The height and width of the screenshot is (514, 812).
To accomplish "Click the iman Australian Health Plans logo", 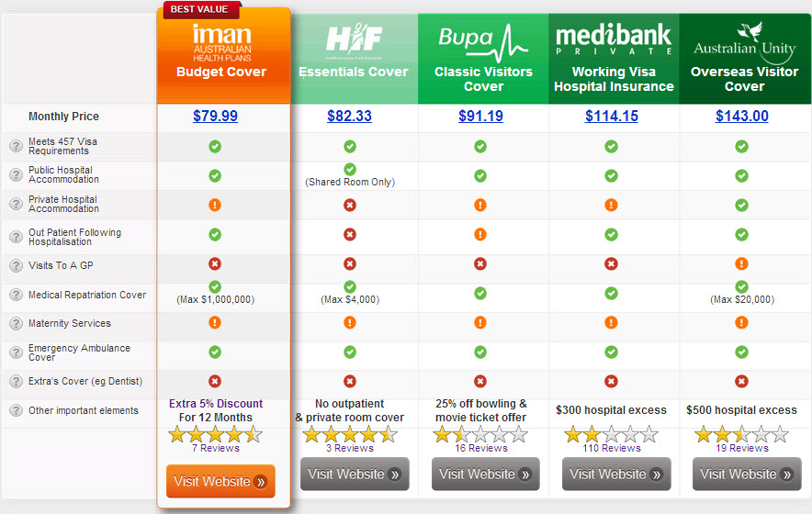I will 221,42.
